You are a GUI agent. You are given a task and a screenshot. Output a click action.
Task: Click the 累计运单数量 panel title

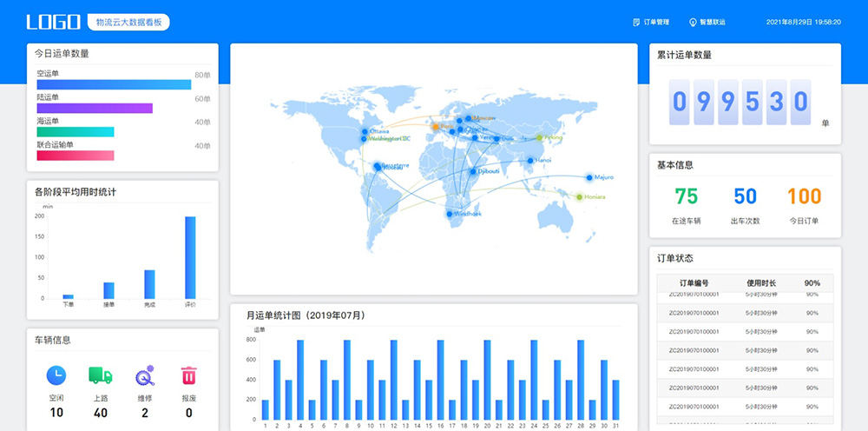point(684,55)
